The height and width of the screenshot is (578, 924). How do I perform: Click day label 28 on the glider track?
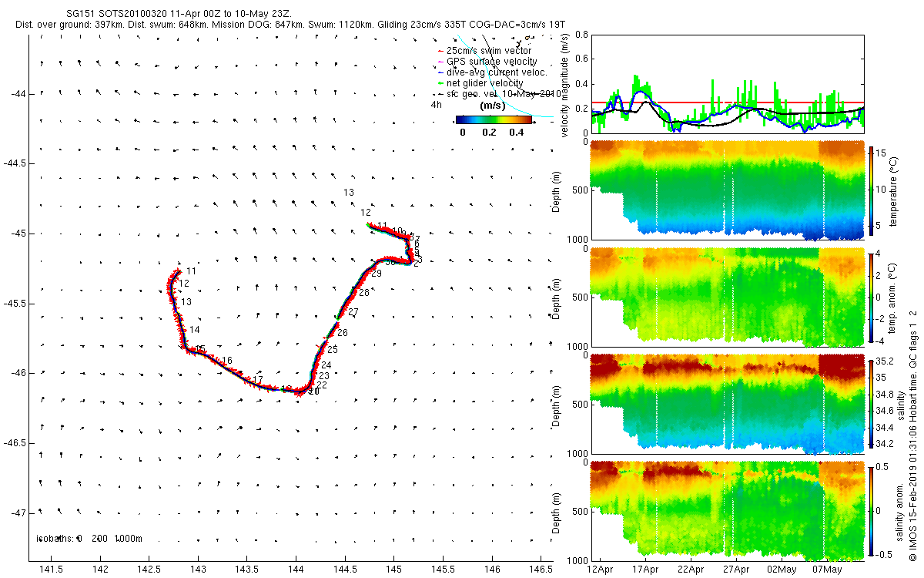(x=363, y=293)
